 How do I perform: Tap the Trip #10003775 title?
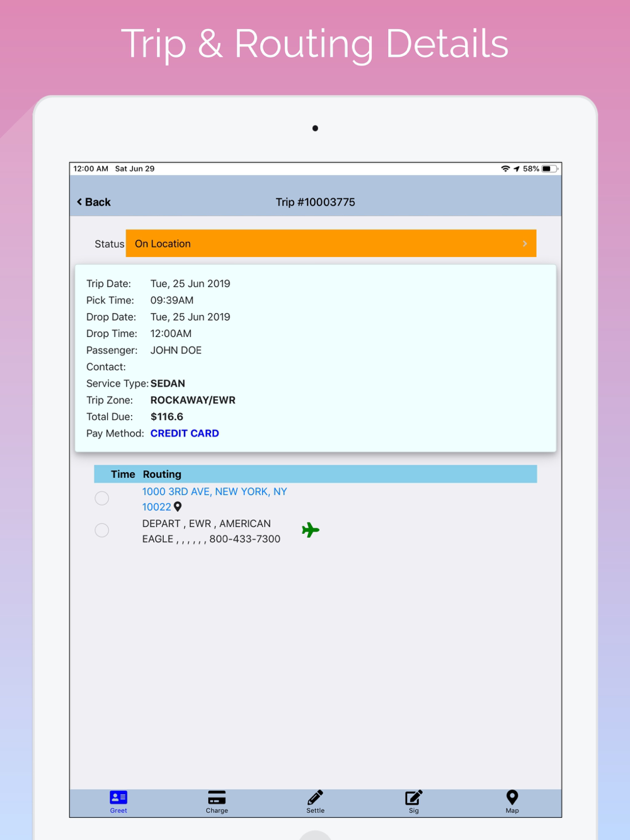[315, 202]
